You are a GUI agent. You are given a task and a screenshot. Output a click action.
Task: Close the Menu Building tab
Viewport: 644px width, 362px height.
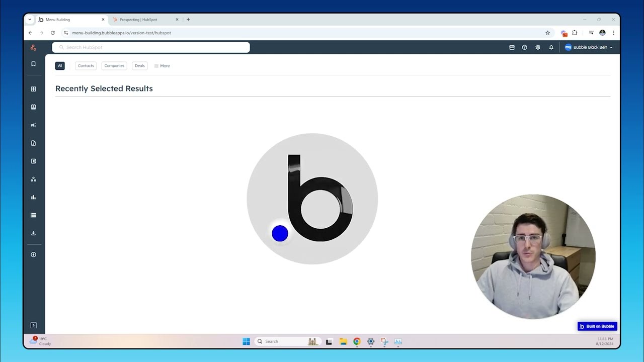pos(103,20)
